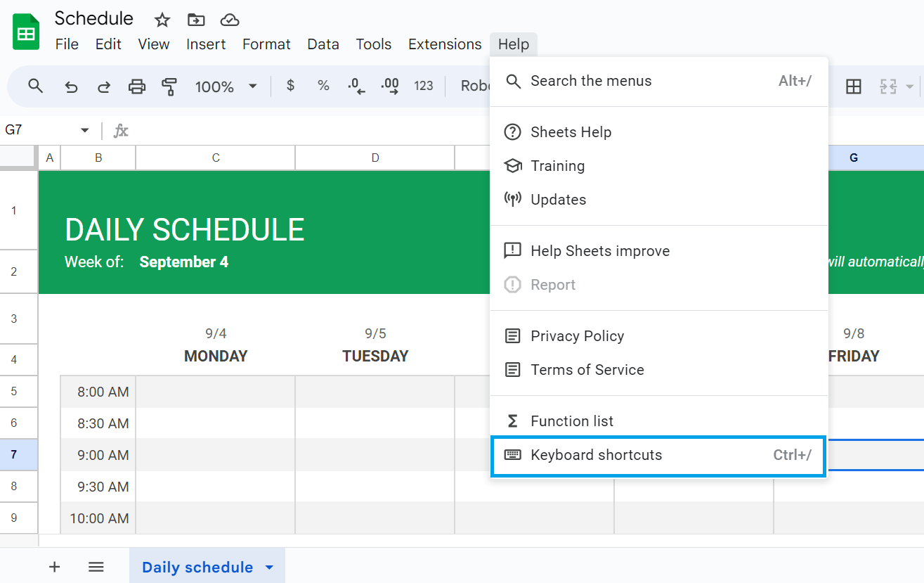Open the Insert menu
The width and height of the screenshot is (924, 583).
(206, 44)
